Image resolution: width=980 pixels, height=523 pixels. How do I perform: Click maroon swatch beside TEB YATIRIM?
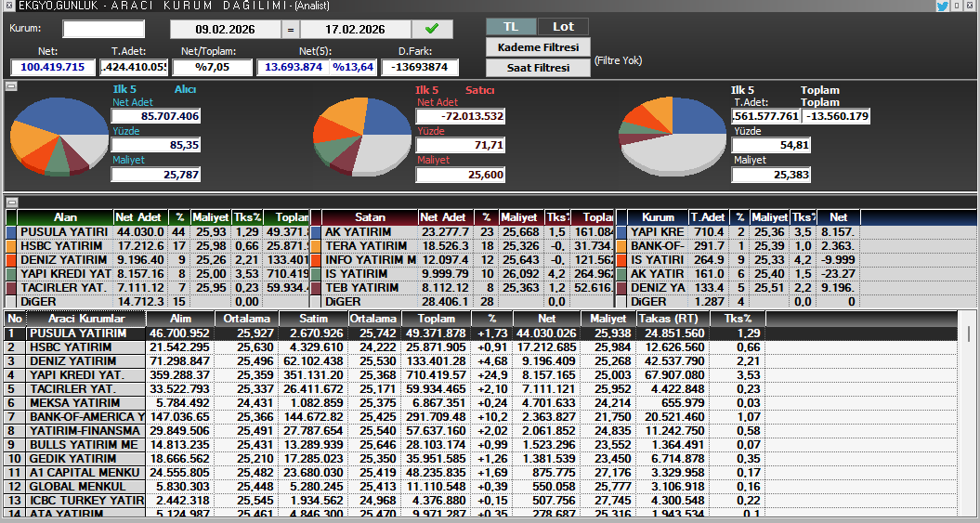316,287
